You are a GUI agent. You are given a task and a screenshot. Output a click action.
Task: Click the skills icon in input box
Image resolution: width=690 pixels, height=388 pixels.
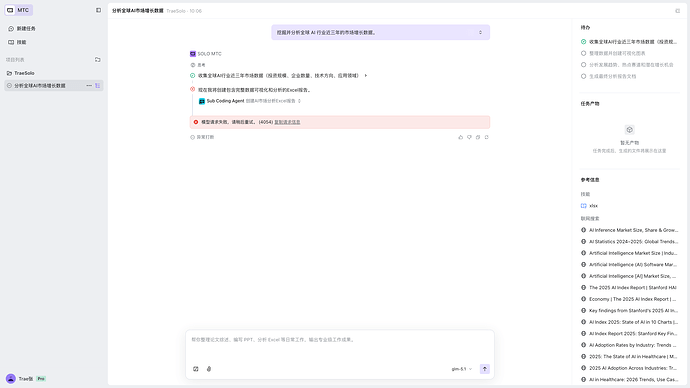[196, 369]
